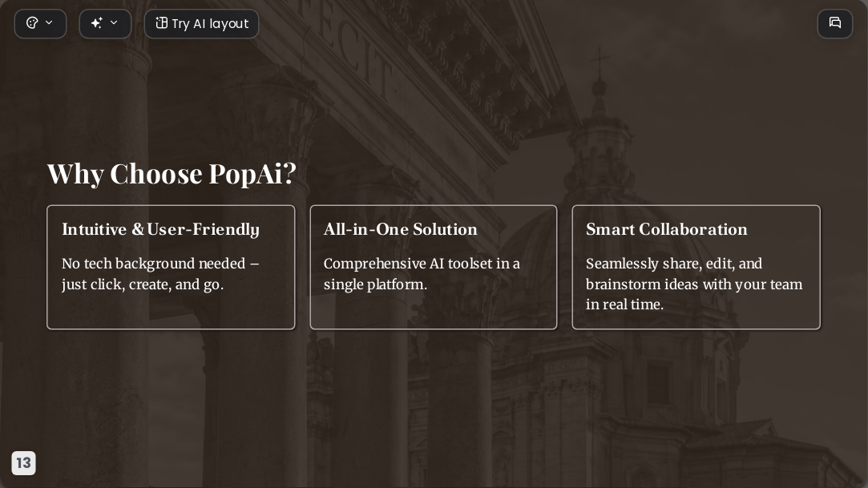This screenshot has height=488, width=868.
Task: Select the 'Intuitive & User-Friendly' heading
Action: [160, 230]
